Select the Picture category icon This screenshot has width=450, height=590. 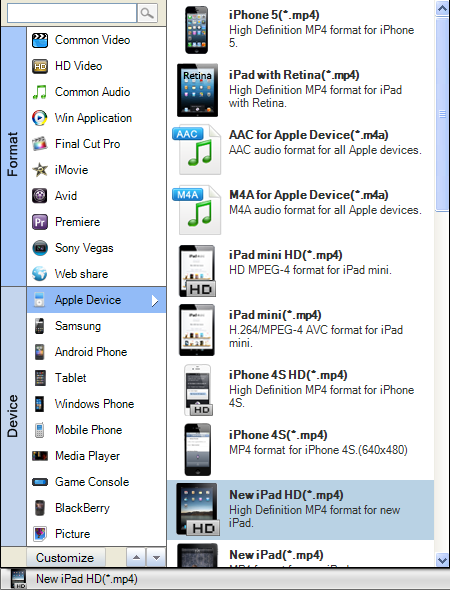[x=40, y=534]
